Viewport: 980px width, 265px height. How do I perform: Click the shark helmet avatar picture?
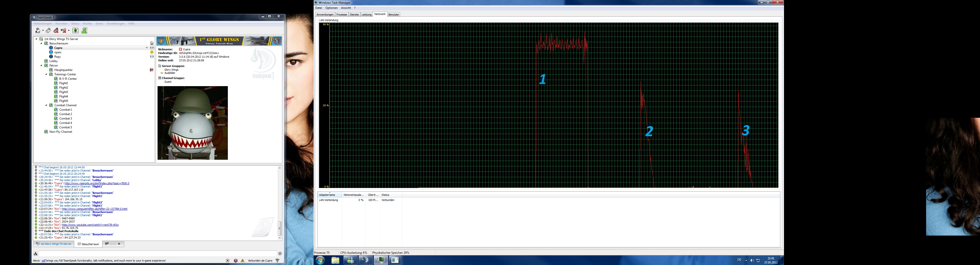(193, 123)
